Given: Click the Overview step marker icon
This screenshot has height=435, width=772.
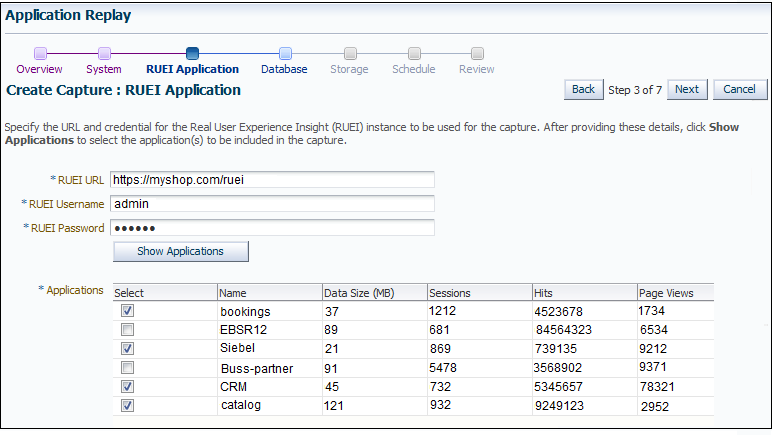Looking at the screenshot, I should [x=40, y=53].
